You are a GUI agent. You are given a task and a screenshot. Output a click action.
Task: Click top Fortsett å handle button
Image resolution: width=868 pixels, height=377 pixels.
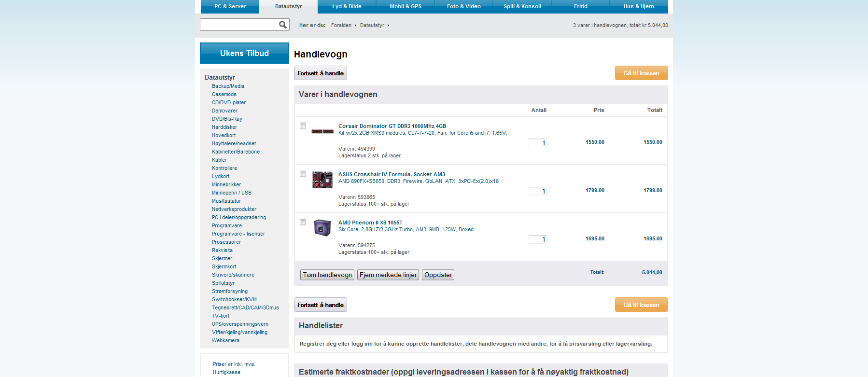[x=321, y=73]
